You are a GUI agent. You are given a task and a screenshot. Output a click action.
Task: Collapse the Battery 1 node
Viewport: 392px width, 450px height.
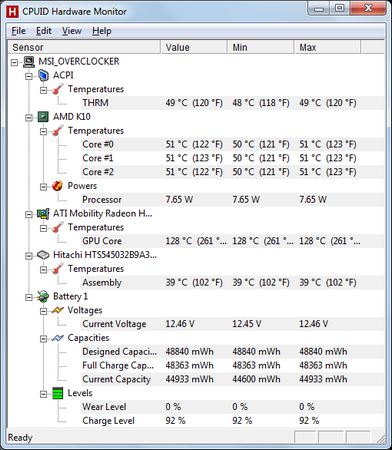click(29, 297)
